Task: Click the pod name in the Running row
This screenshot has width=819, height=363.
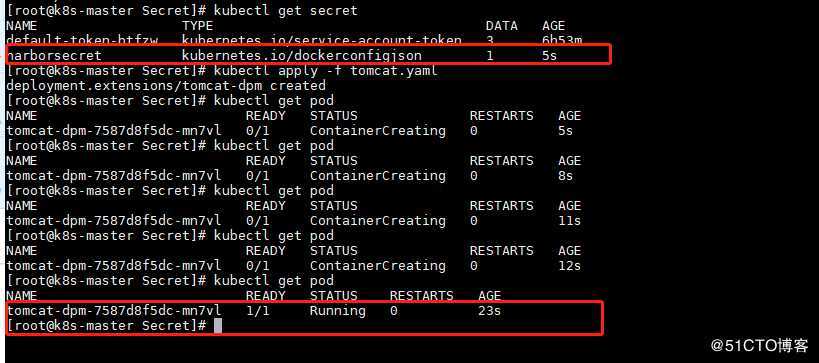Action: (x=113, y=311)
